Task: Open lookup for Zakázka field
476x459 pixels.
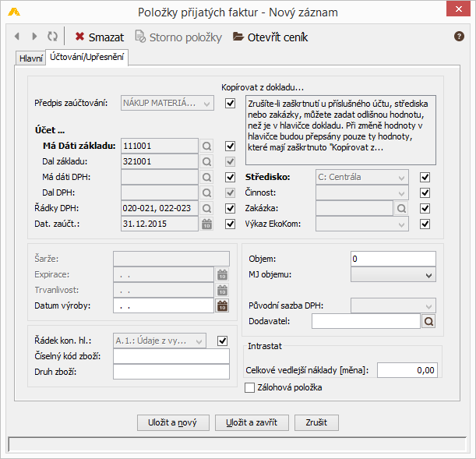Action: point(401,208)
